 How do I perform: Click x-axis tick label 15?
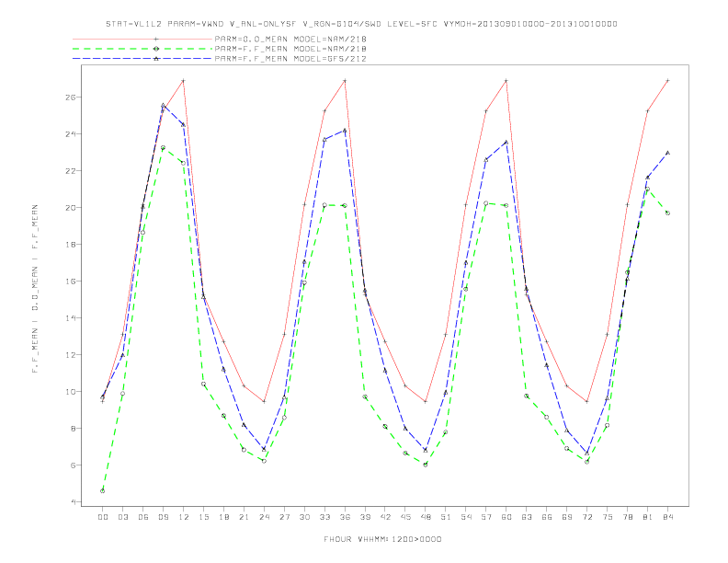[203, 517]
